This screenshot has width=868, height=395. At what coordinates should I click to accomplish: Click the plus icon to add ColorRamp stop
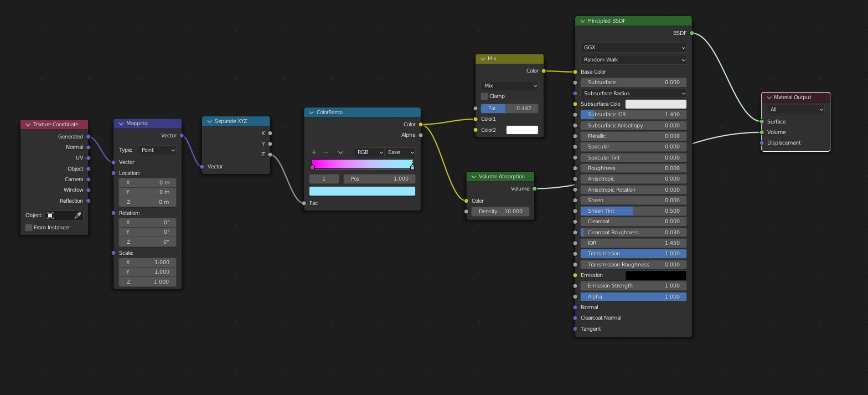pyautogui.click(x=314, y=152)
